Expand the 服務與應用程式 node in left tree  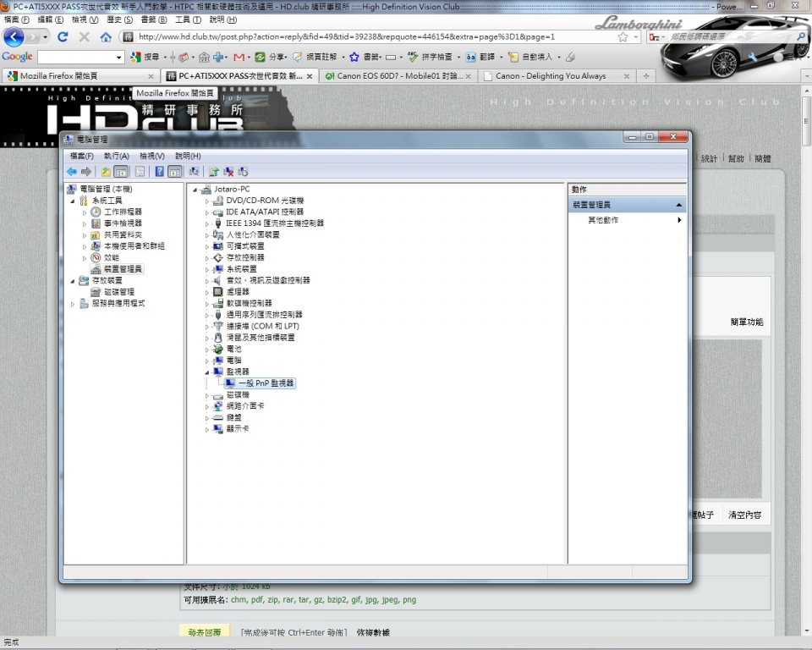pos(73,304)
